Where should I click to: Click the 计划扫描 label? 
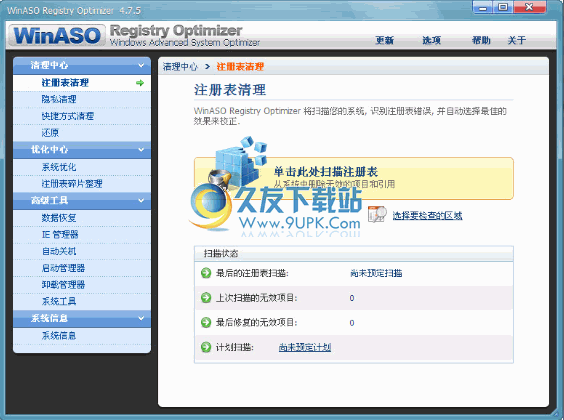[235, 347]
